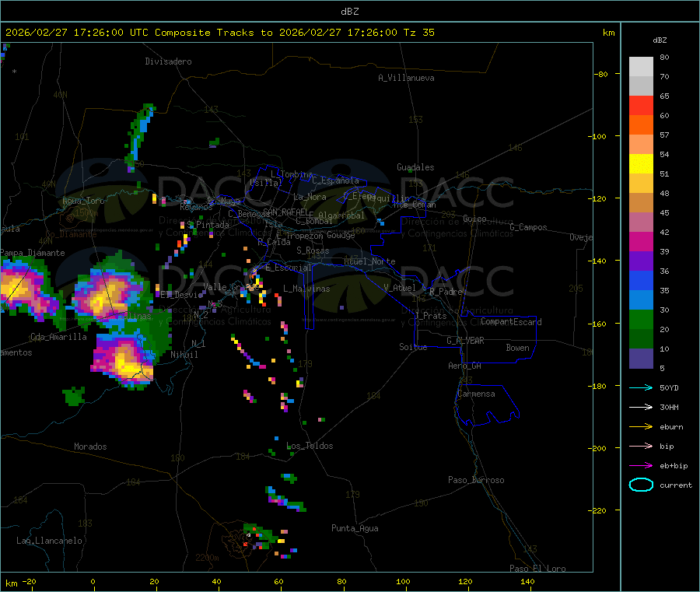Click the 'Carmensa' map label
Image resolution: width=700 pixels, height=592 pixels.
476,394
